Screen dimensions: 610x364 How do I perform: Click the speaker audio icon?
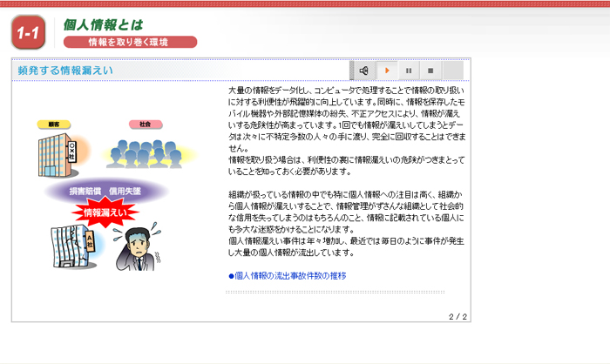coord(364,71)
